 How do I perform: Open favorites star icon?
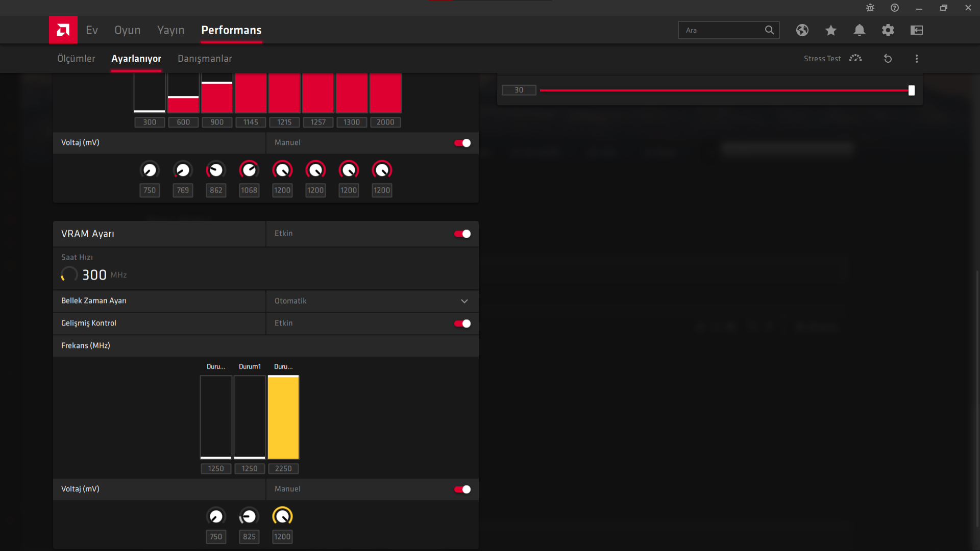click(830, 30)
